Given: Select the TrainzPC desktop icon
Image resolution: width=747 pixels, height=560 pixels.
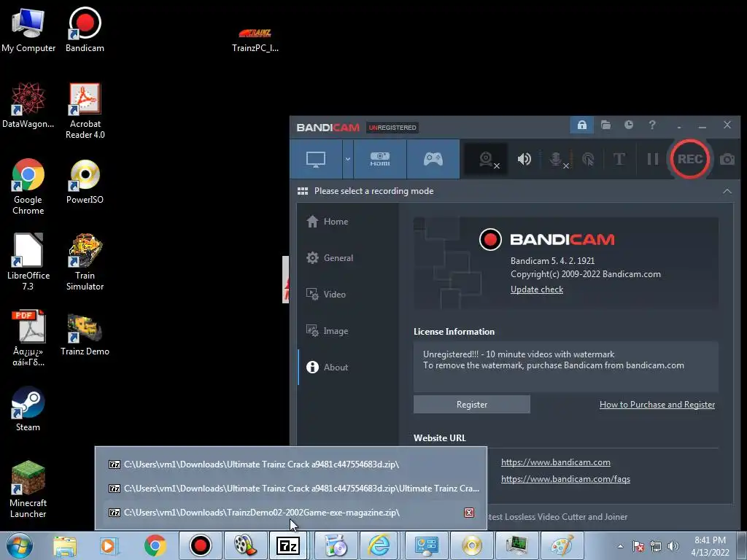Looking at the screenshot, I should pos(255,39).
